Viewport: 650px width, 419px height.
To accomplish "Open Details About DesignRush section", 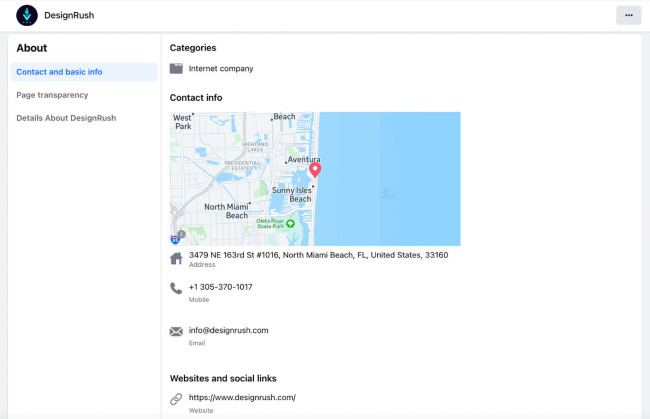I will pyautogui.click(x=66, y=118).
